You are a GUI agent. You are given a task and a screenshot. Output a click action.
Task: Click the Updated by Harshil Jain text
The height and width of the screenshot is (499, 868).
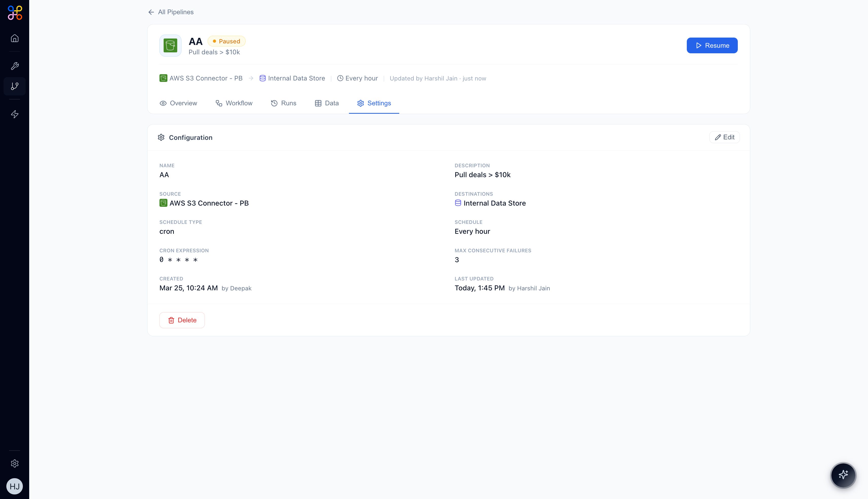pos(438,78)
